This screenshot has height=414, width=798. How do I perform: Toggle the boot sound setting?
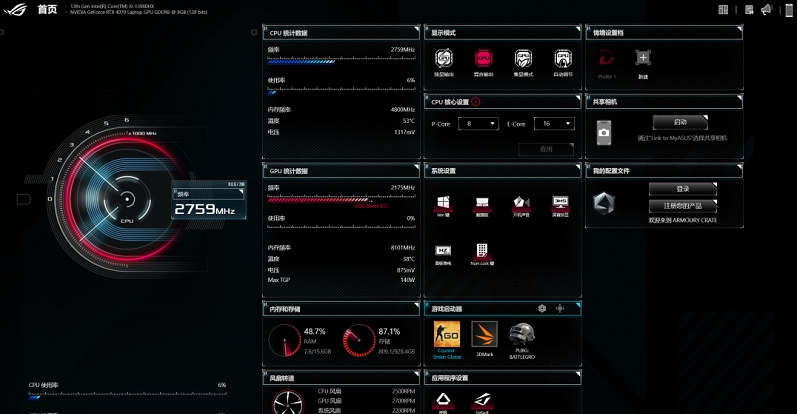[x=520, y=205]
